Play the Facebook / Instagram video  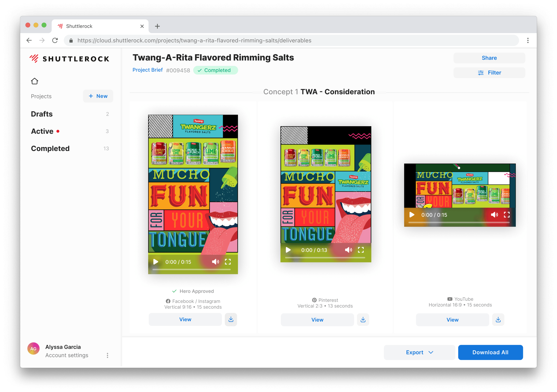(x=156, y=262)
